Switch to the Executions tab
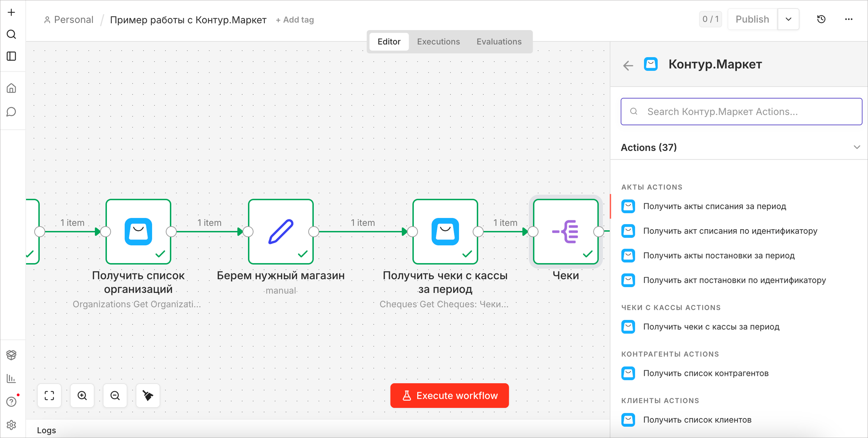868x438 pixels. tap(438, 41)
